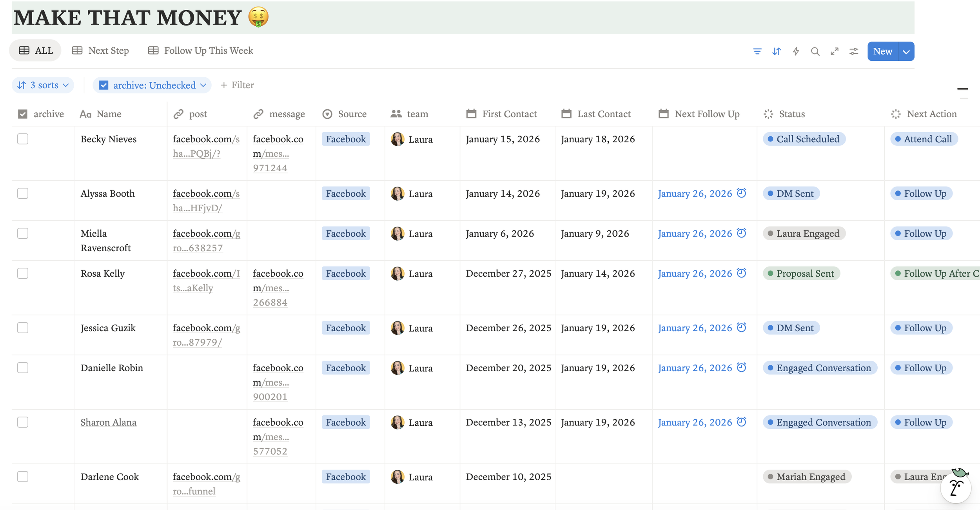Switch to Next Step view tab
The image size is (980, 510).
tap(101, 51)
